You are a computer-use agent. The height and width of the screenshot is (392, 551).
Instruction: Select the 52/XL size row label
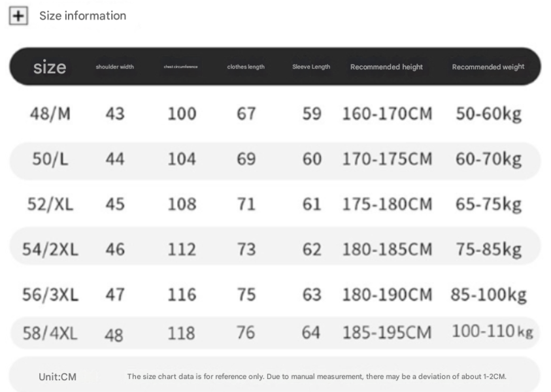pyautogui.click(x=50, y=204)
